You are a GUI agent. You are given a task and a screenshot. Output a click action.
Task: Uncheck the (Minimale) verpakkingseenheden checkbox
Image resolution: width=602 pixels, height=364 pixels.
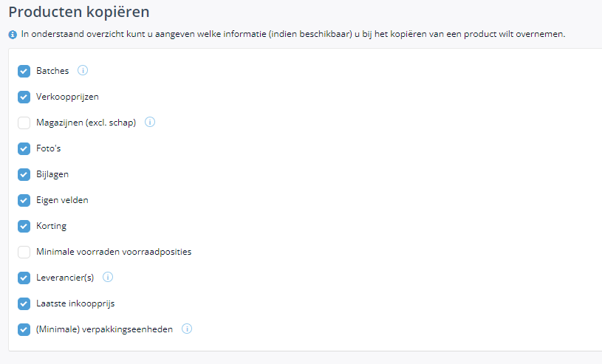point(24,329)
